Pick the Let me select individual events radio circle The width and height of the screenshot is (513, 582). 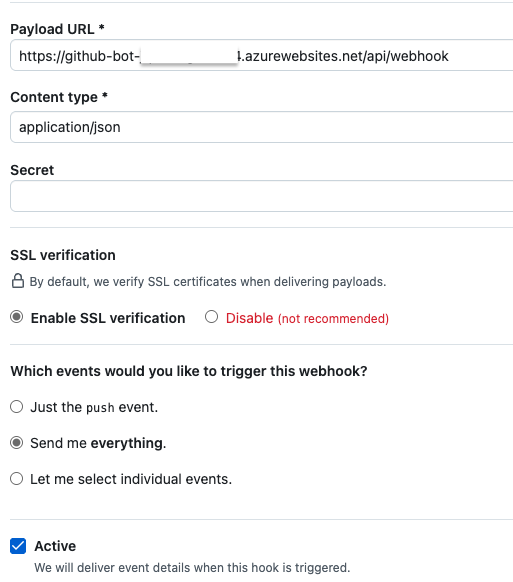click(17, 478)
